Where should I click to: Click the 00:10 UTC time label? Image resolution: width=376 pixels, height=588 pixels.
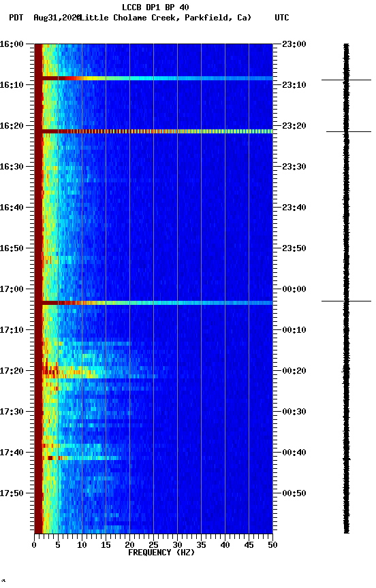294,330
